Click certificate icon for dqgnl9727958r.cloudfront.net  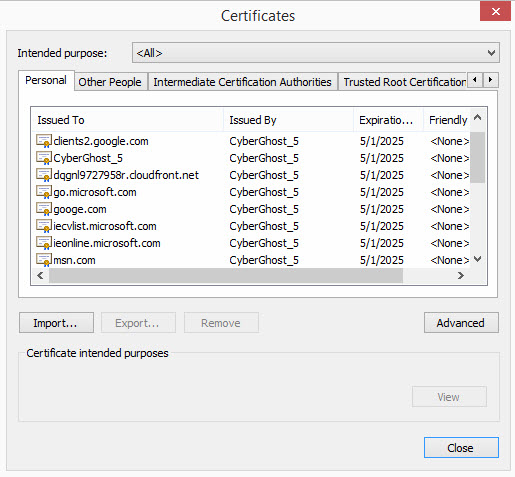tap(44, 175)
